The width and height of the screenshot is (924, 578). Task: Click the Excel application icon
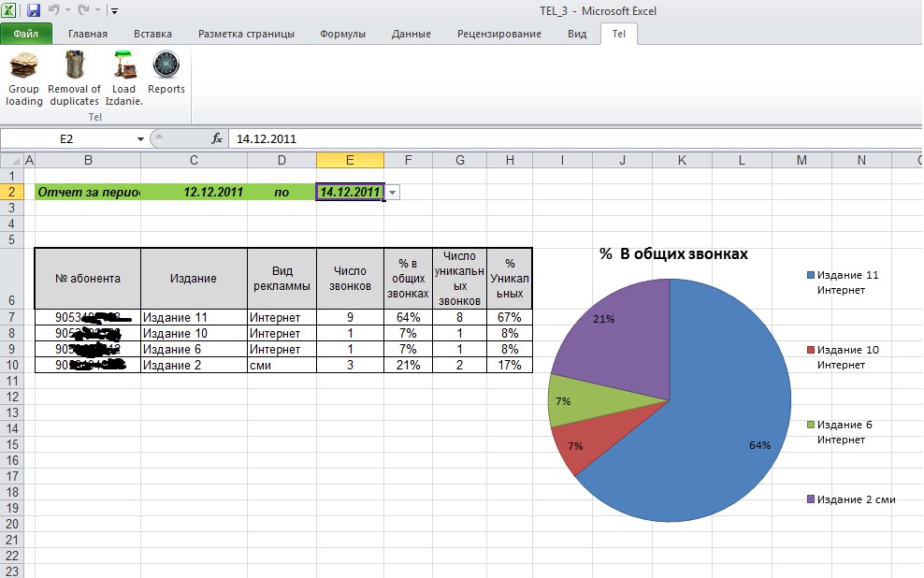tap(8, 10)
